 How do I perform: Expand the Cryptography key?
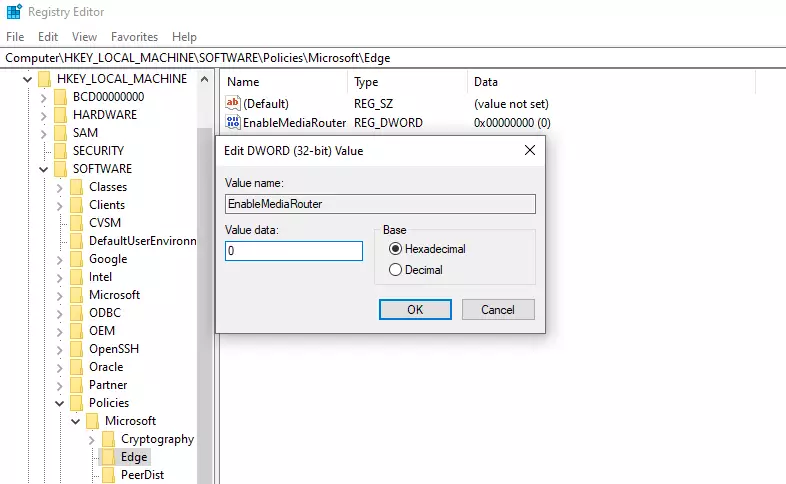pos(92,440)
